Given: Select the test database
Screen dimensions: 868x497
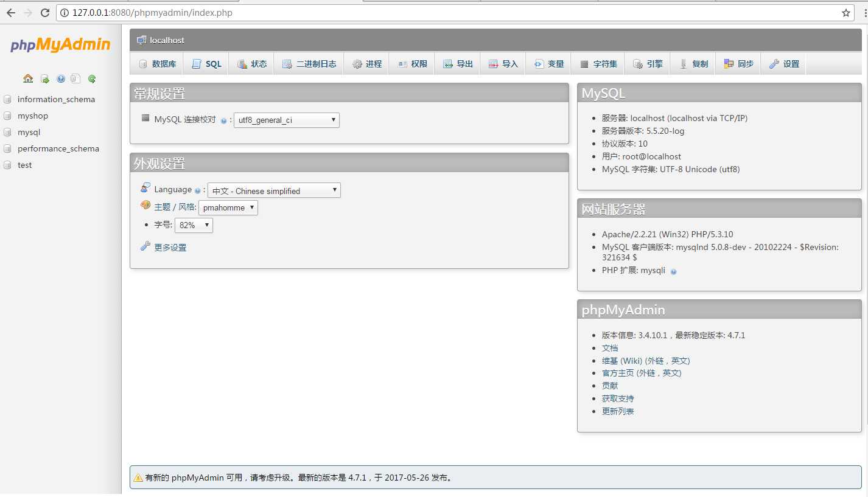Looking at the screenshot, I should [25, 165].
